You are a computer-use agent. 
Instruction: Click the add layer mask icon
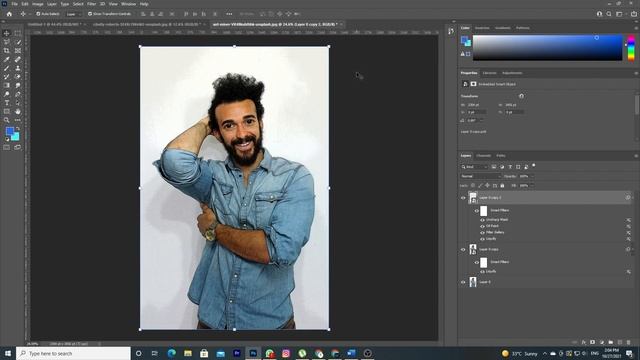pos(593,342)
